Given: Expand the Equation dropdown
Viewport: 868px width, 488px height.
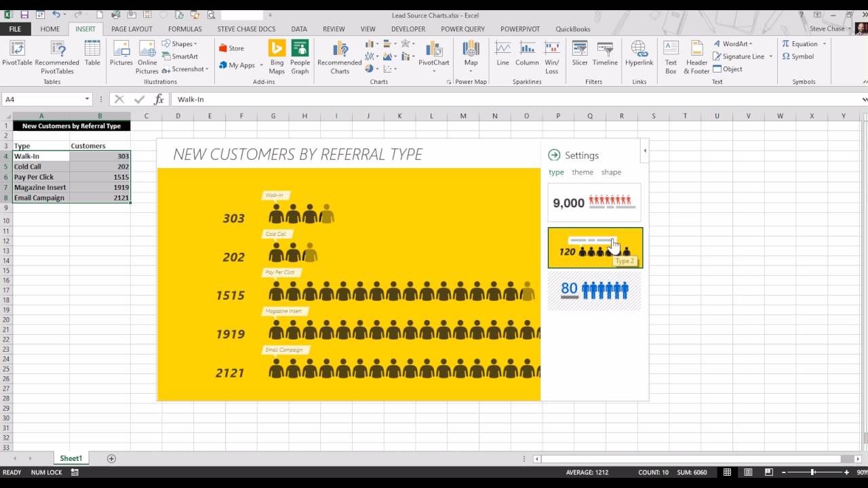Looking at the screenshot, I should (825, 44).
